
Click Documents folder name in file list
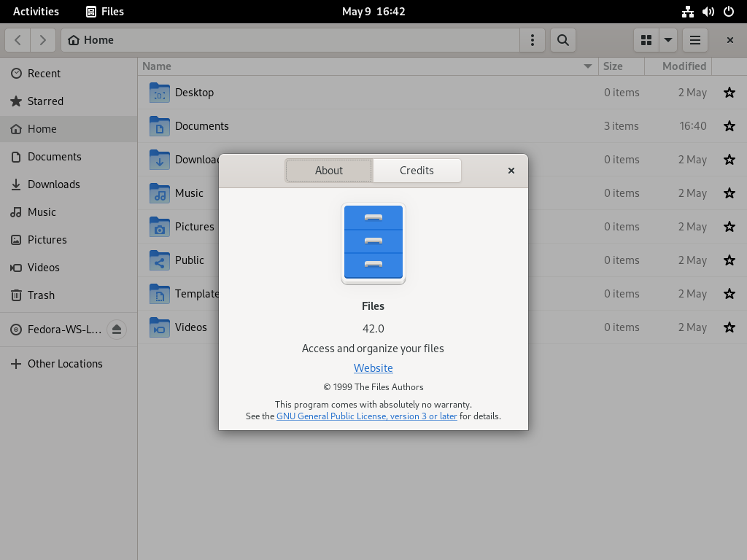coord(202,125)
